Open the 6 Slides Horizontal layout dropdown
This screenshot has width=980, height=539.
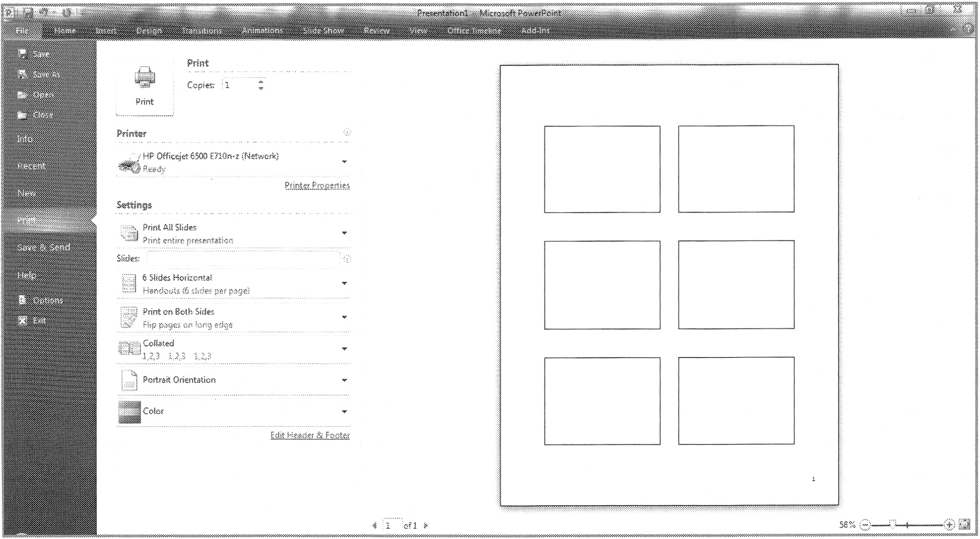pyautogui.click(x=234, y=284)
